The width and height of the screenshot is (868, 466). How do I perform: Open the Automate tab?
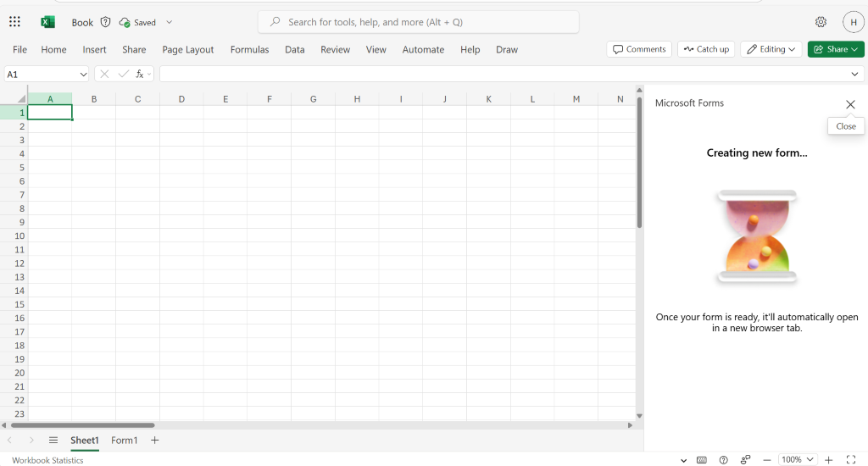(x=423, y=49)
